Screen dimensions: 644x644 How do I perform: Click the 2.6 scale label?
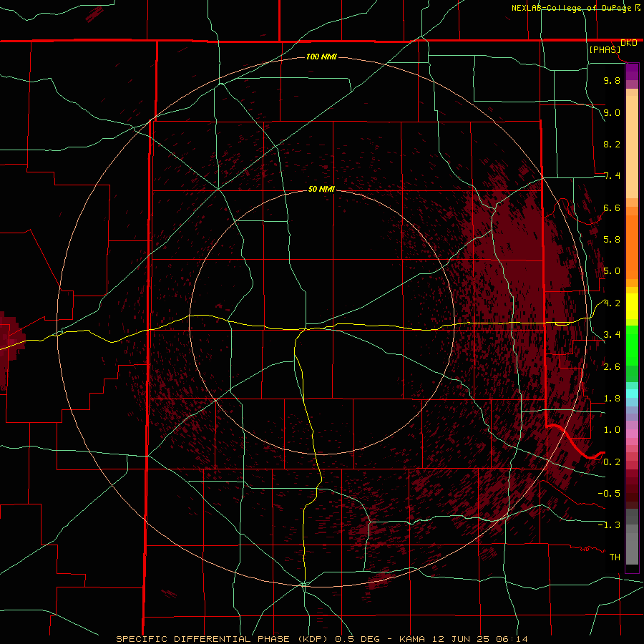tap(612, 367)
